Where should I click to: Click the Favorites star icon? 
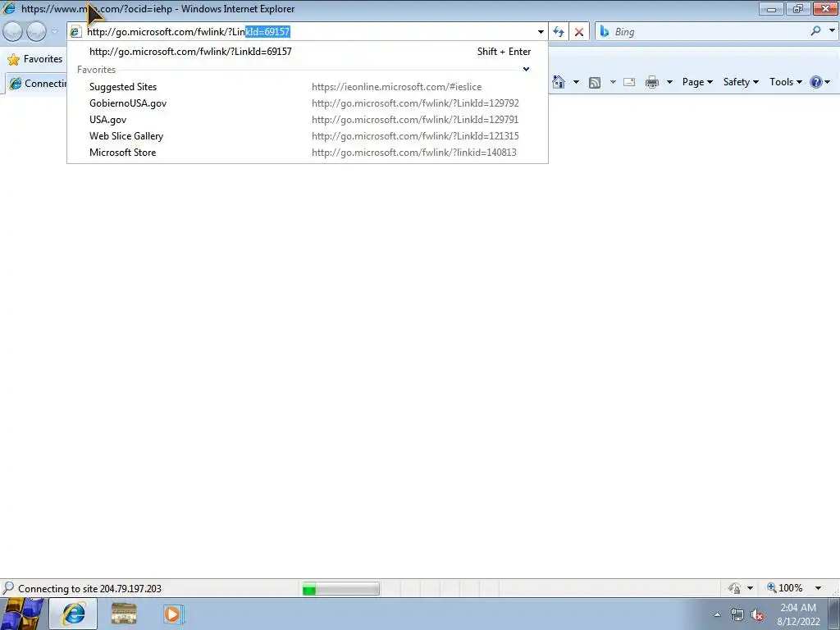coord(13,59)
